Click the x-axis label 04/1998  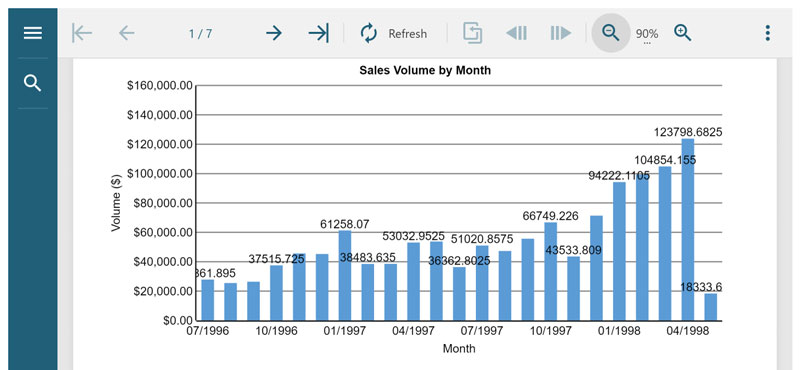click(x=688, y=331)
